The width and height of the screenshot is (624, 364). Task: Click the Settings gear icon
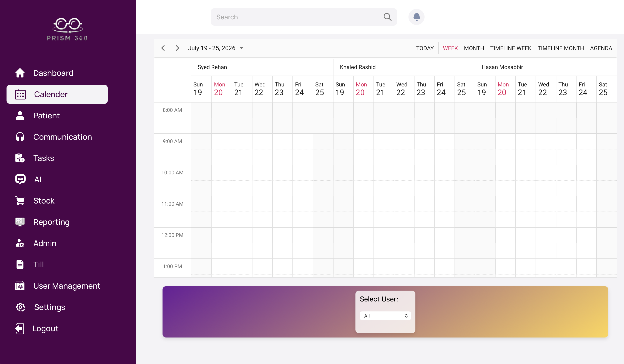point(20,307)
